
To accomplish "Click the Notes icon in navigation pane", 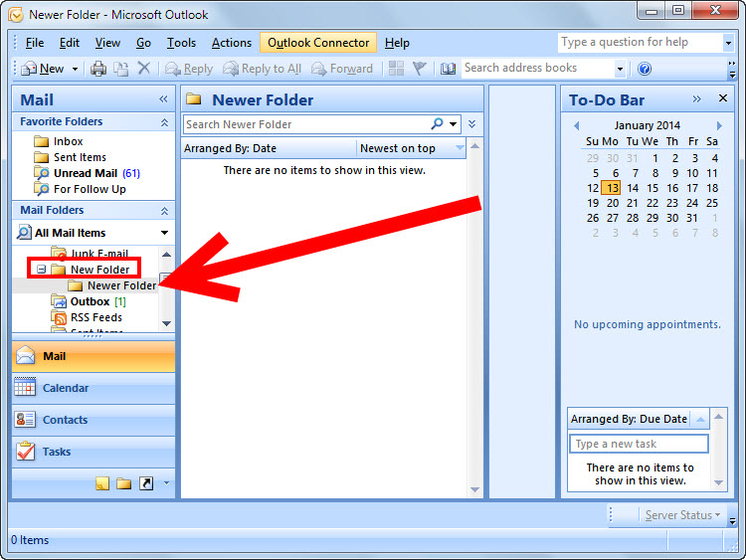I will coord(102,483).
